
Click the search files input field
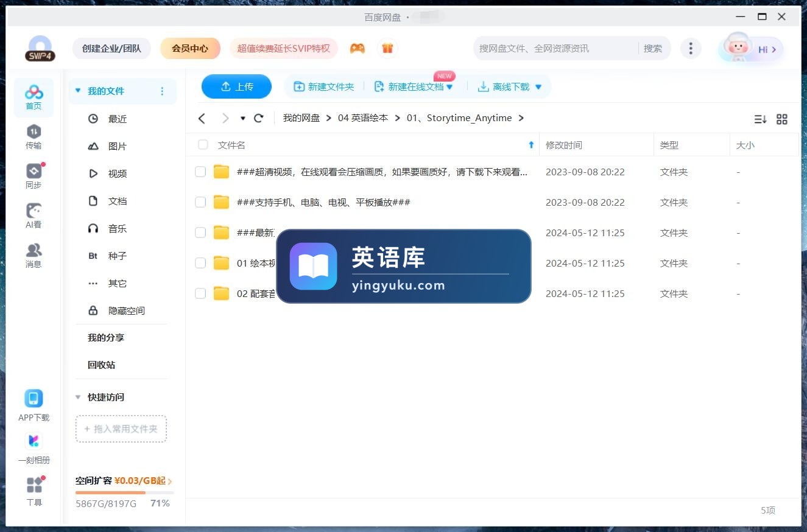coord(557,48)
